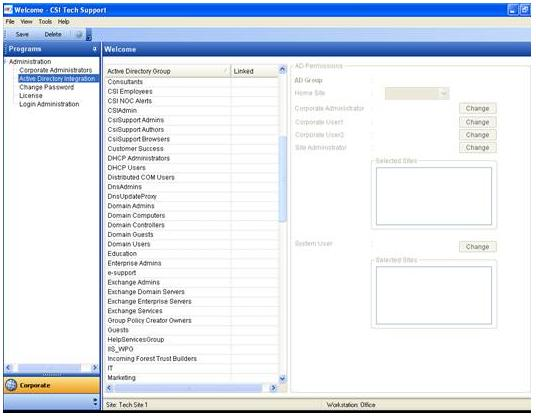536x417 pixels.
Task: Select the CSIAdmin group row
Action: [x=192, y=110]
